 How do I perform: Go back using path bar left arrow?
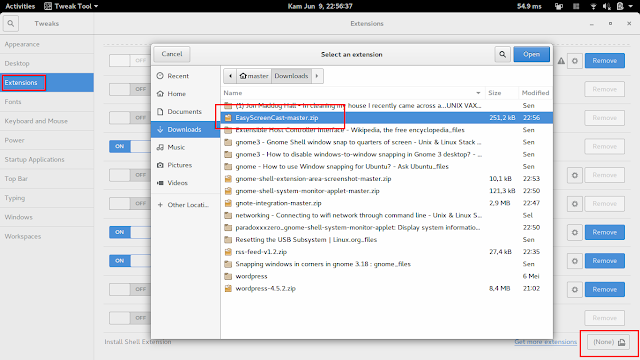click(x=230, y=76)
